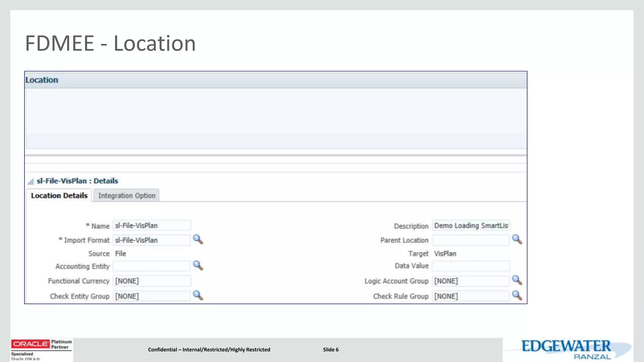
Task: Click the Description text field
Action: (470, 226)
